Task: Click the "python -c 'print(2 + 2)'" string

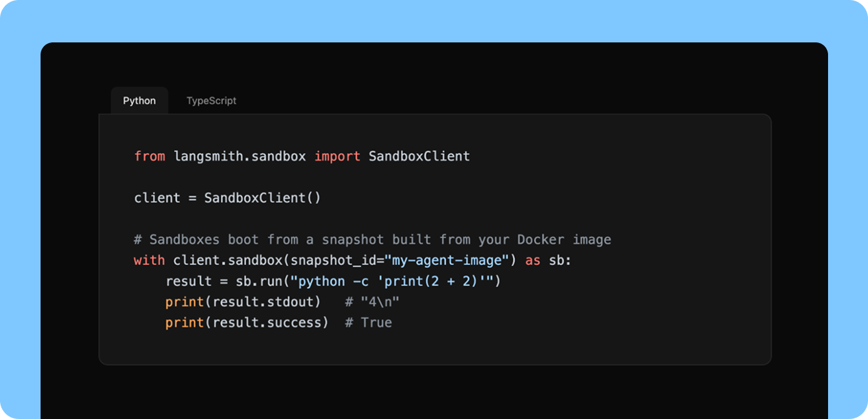Action: pyautogui.click(x=392, y=281)
